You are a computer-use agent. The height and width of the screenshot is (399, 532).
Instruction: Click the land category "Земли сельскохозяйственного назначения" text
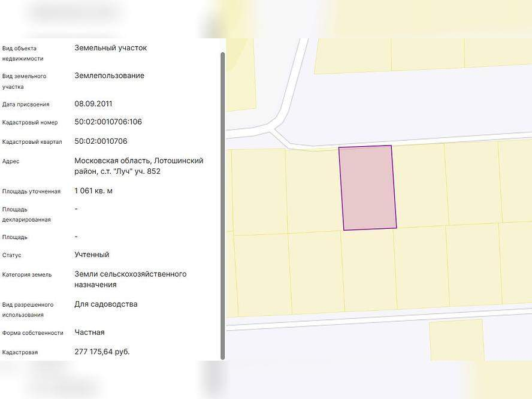tap(130, 279)
